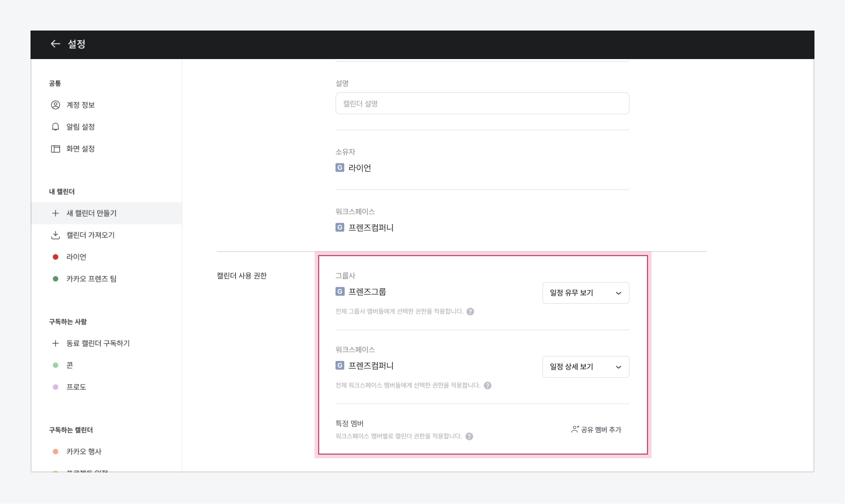Open 계정 정보 in the sidebar
Viewport: 845px width, 504px height.
(80, 105)
